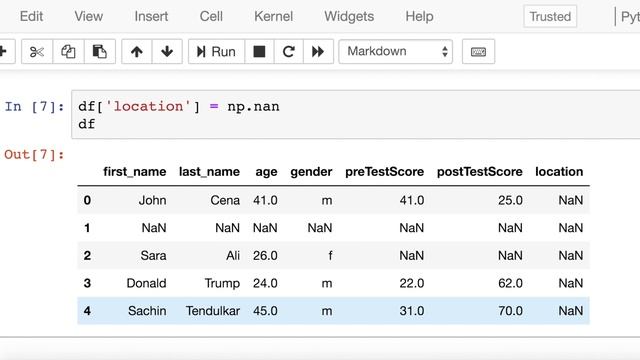
Task: Open the Cell menu
Action: [x=211, y=16]
